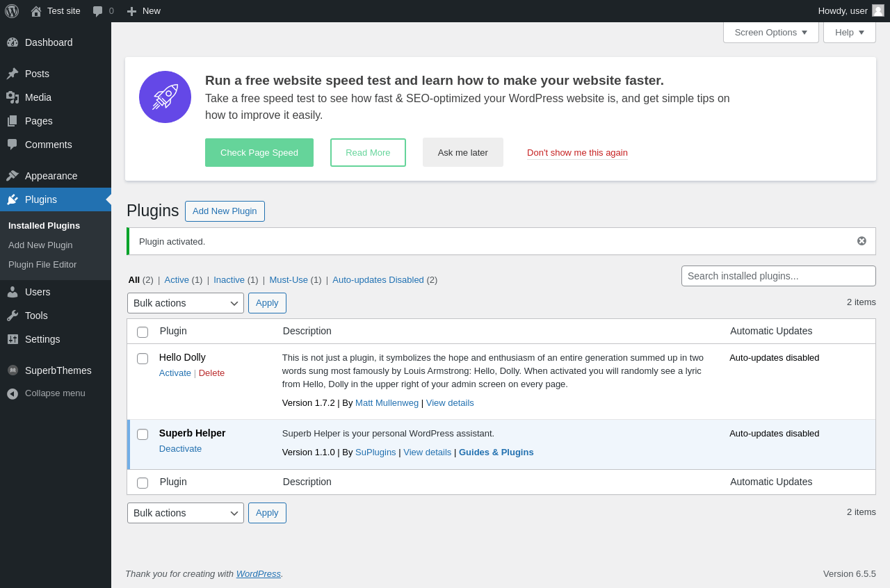
Task: Open the Media menu
Action: (x=56, y=97)
